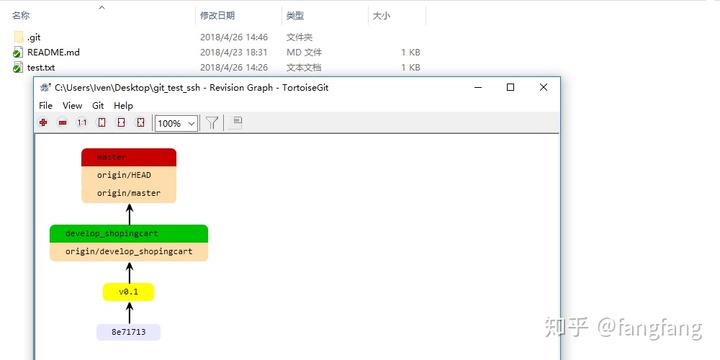This screenshot has height=360, width=720.
Task: Click the MD 文件 type cell
Action: pos(304,52)
